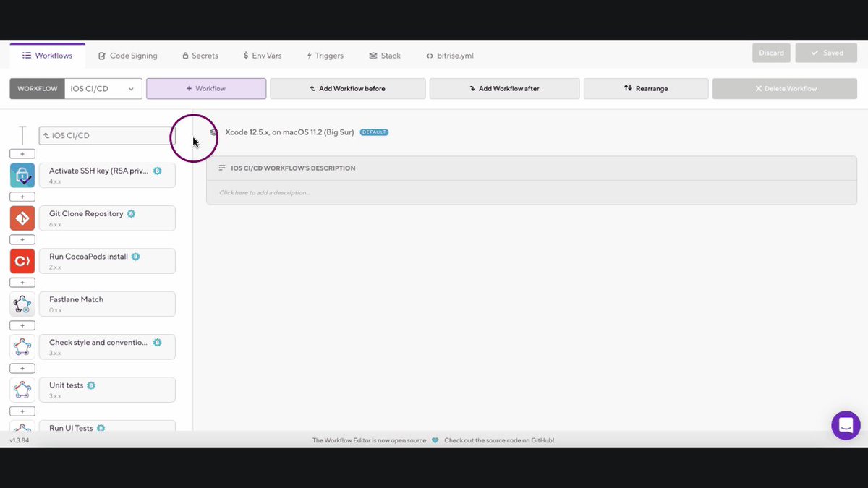The width and height of the screenshot is (868, 488).
Task: Open the Workflows tab
Action: (47, 56)
